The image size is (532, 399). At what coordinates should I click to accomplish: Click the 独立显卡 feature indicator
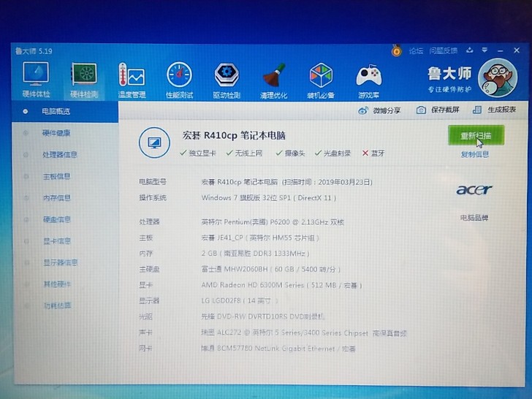click(x=198, y=153)
